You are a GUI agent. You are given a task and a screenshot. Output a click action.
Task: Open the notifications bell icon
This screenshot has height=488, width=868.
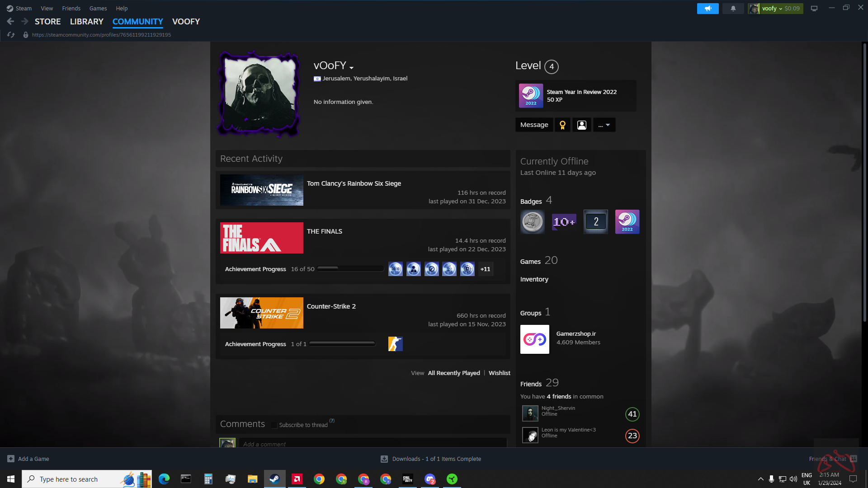click(733, 8)
